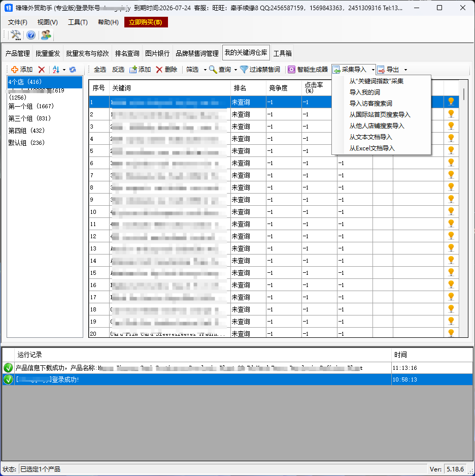475x476 pixels.
Task: Expand the 查询 query dropdown
Action: pyautogui.click(x=235, y=70)
